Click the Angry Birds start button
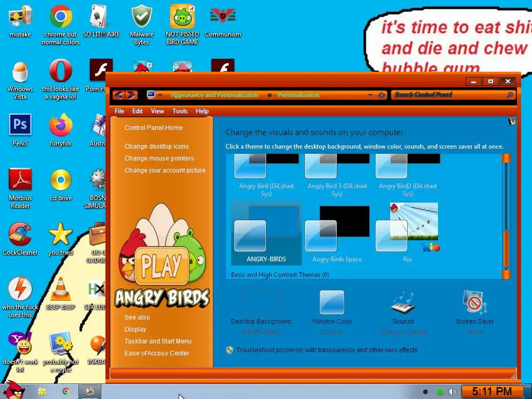 click(14, 390)
